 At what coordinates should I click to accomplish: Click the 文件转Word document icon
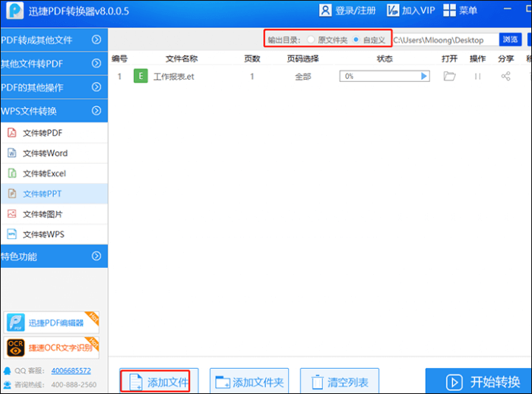(12, 153)
